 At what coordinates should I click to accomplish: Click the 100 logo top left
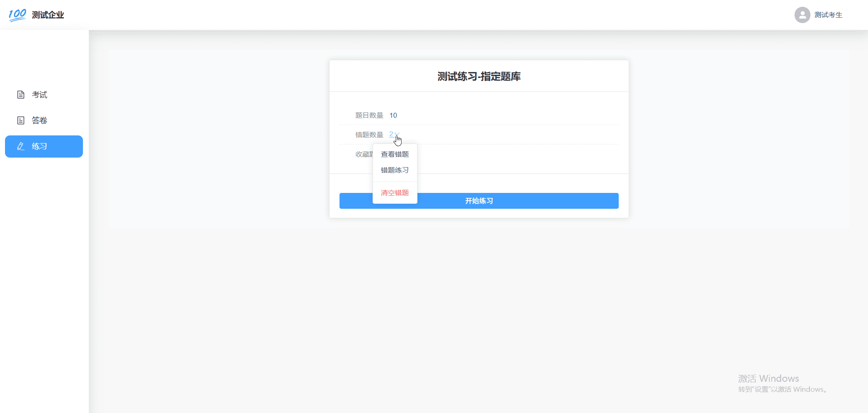tap(17, 14)
